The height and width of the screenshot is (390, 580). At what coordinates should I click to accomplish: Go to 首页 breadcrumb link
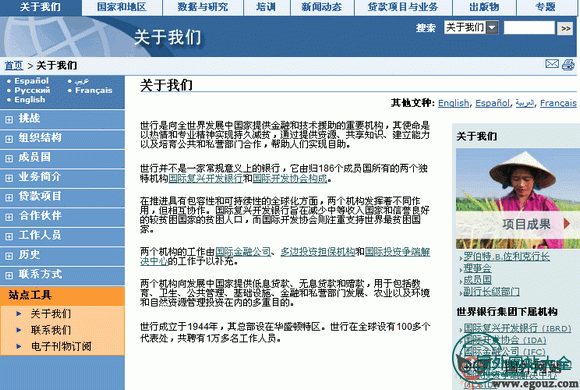tap(14, 65)
